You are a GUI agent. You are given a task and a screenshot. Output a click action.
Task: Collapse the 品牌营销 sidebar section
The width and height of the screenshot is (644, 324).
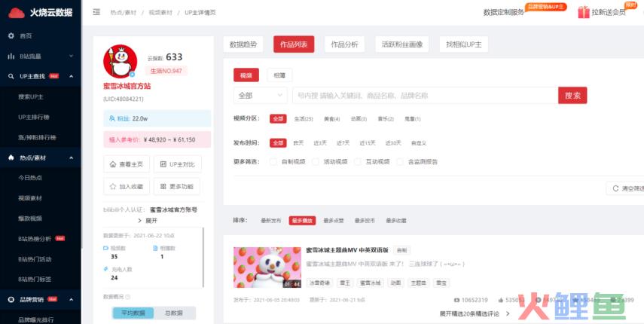[x=40, y=300]
